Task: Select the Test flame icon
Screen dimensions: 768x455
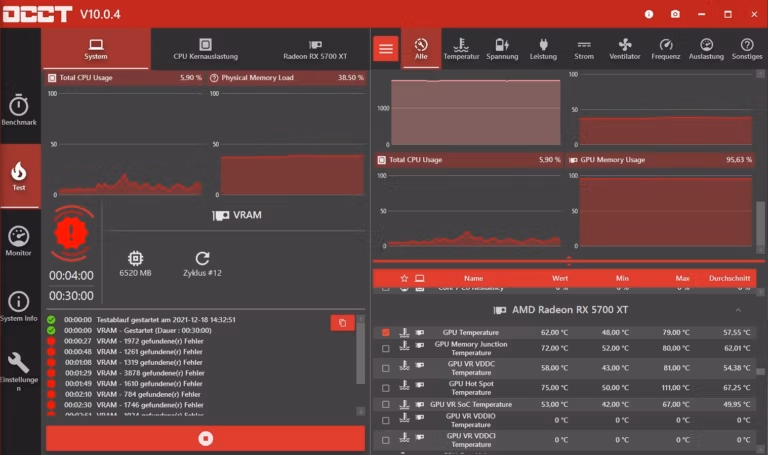Action: pyautogui.click(x=19, y=171)
